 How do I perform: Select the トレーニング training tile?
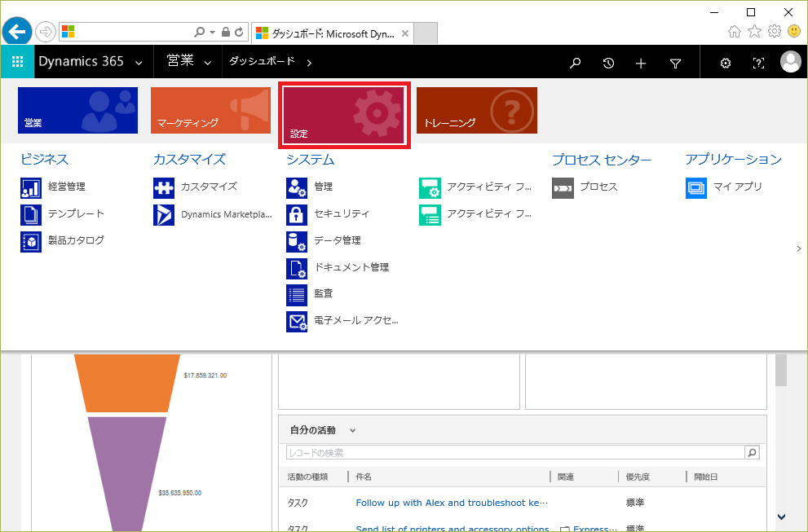477,110
